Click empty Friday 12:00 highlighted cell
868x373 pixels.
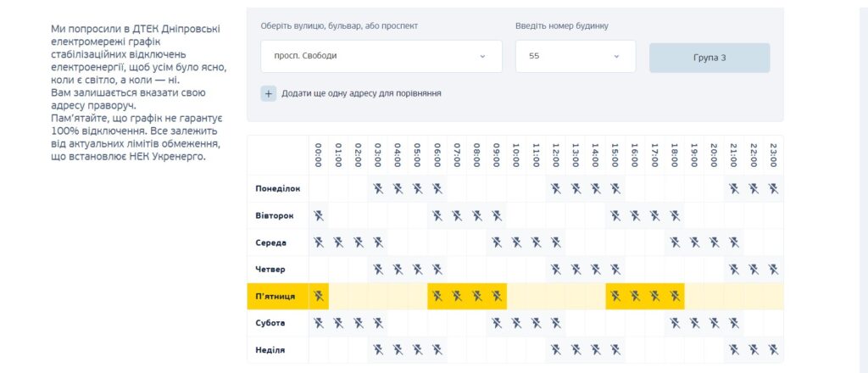(x=556, y=296)
